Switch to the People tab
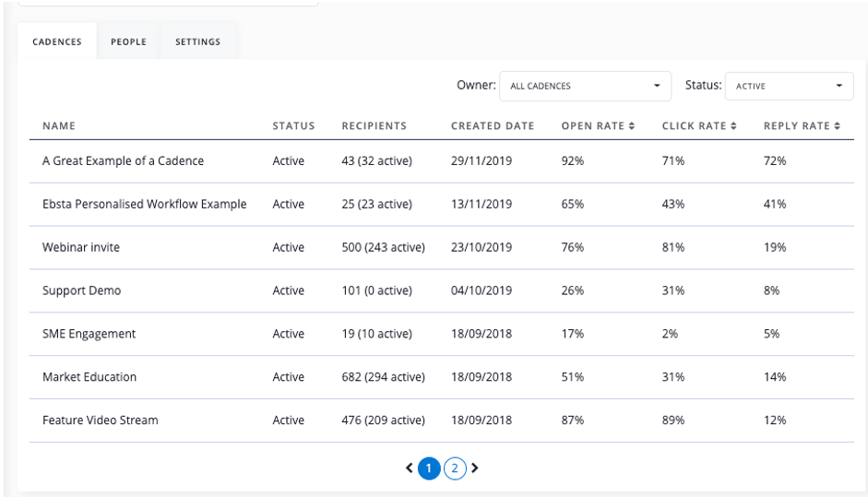 coord(128,41)
